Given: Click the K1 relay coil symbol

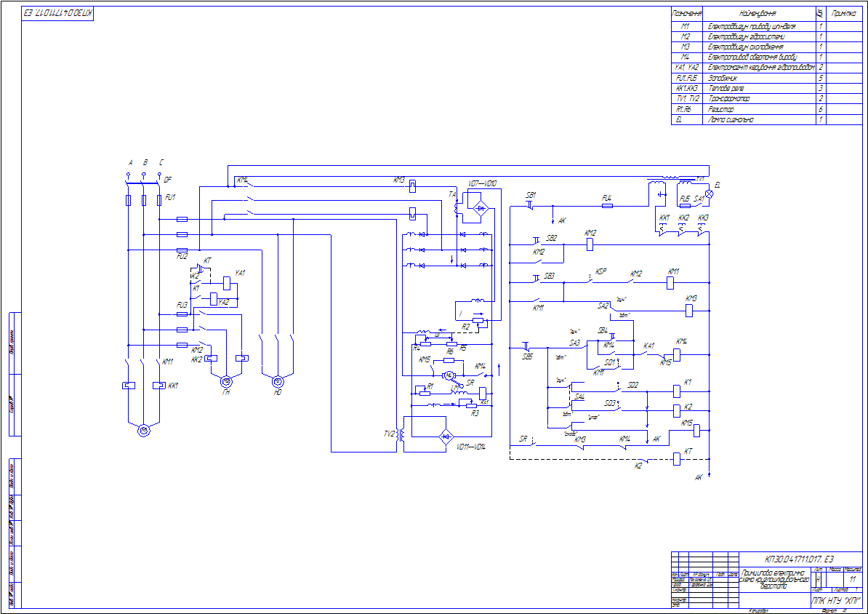Looking at the screenshot, I should pyautogui.click(x=677, y=391).
